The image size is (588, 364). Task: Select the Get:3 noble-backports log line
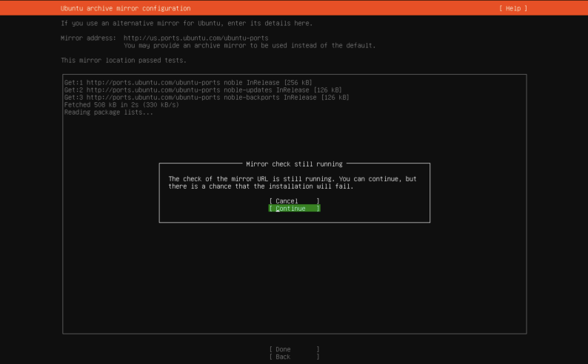click(x=206, y=97)
